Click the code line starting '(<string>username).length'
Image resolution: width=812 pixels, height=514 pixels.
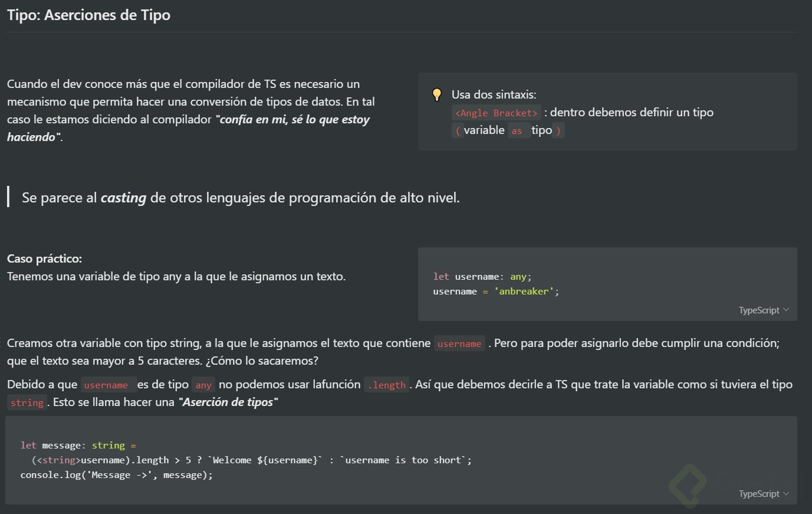(x=252, y=460)
